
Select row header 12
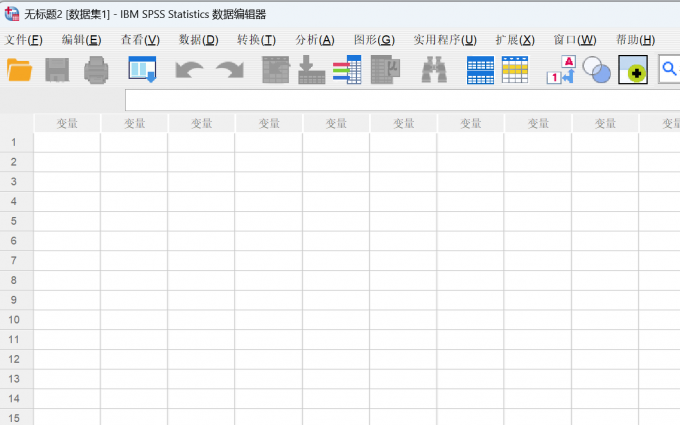16,360
